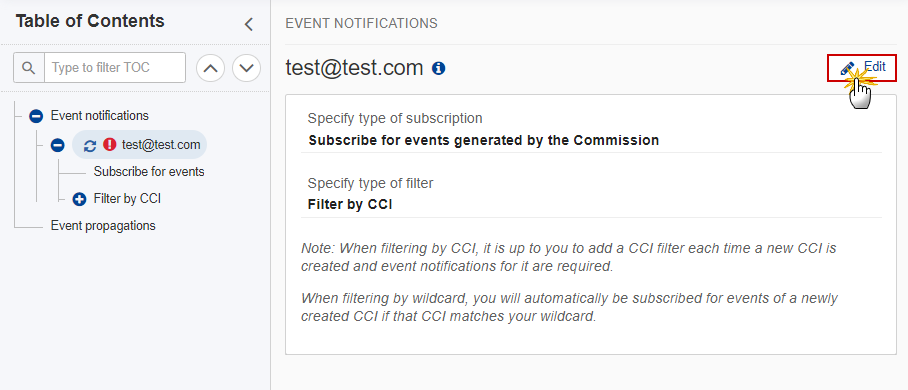908x390 pixels.
Task: Click the info icon next to test@test.com
Action: click(439, 69)
